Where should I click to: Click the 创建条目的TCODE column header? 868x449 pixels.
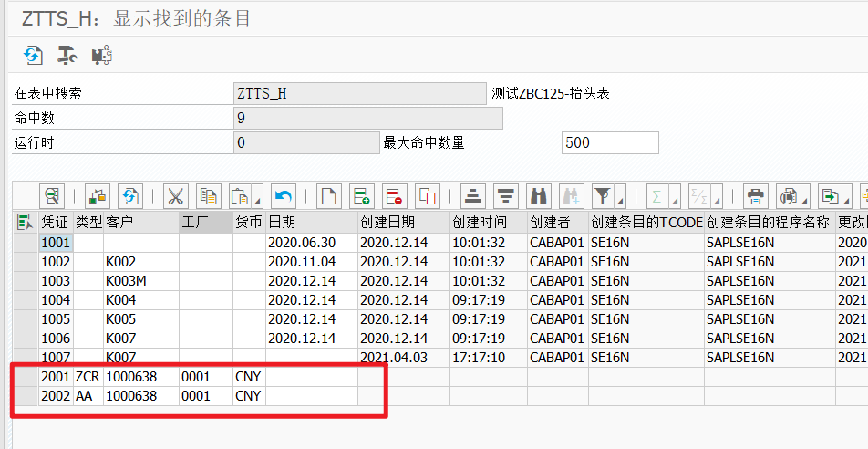coord(646,223)
